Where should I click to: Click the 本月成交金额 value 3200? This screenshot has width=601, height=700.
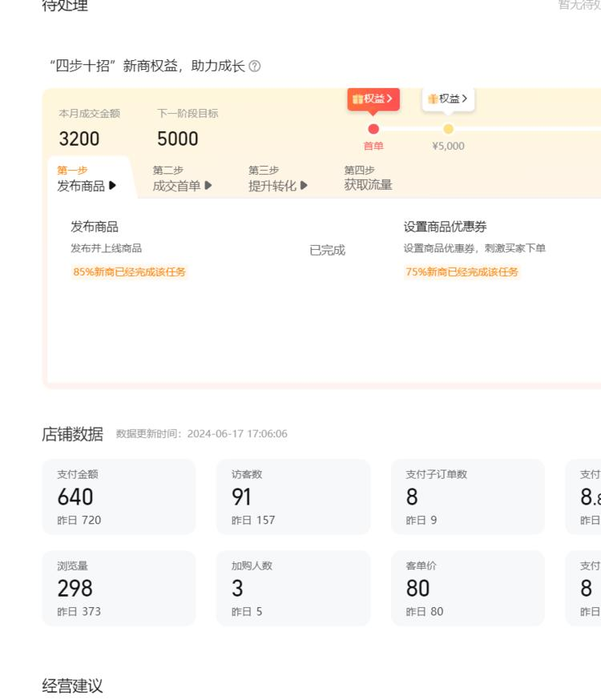[79, 139]
